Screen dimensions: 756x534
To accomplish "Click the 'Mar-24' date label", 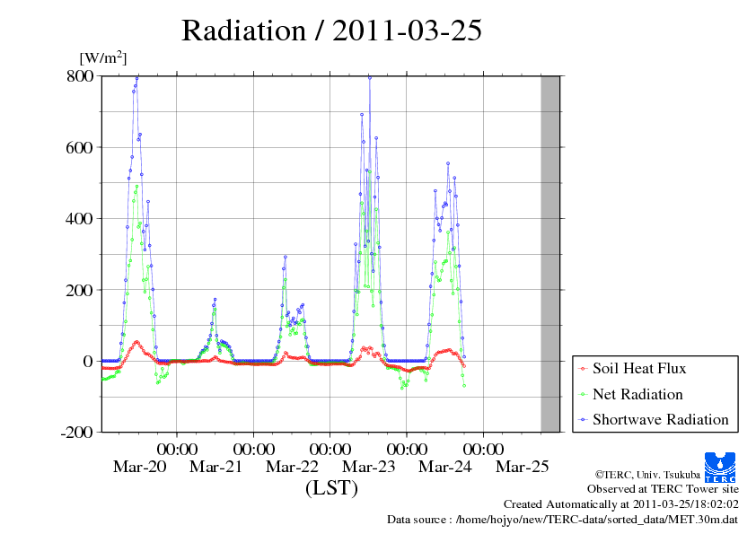I will pos(445,467).
